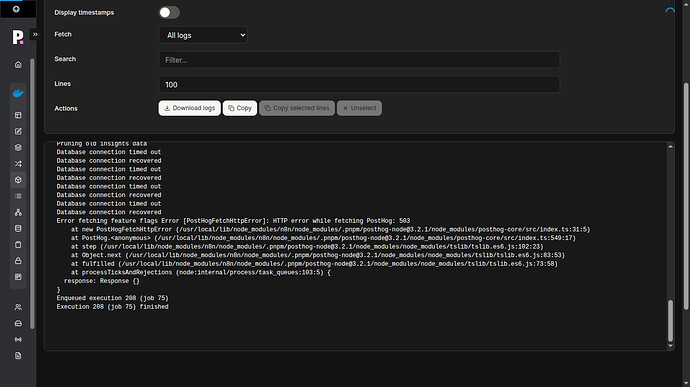Click the Unselect button

tap(360, 108)
